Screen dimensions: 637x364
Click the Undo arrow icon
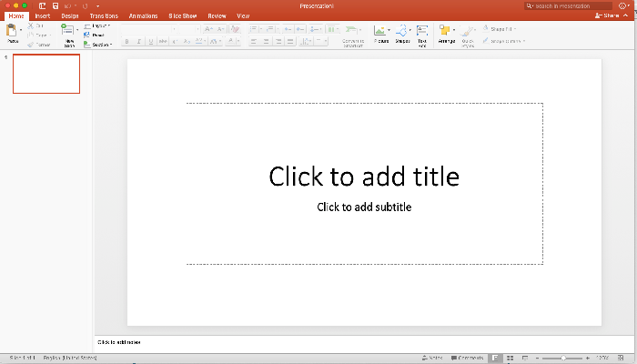tap(68, 6)
